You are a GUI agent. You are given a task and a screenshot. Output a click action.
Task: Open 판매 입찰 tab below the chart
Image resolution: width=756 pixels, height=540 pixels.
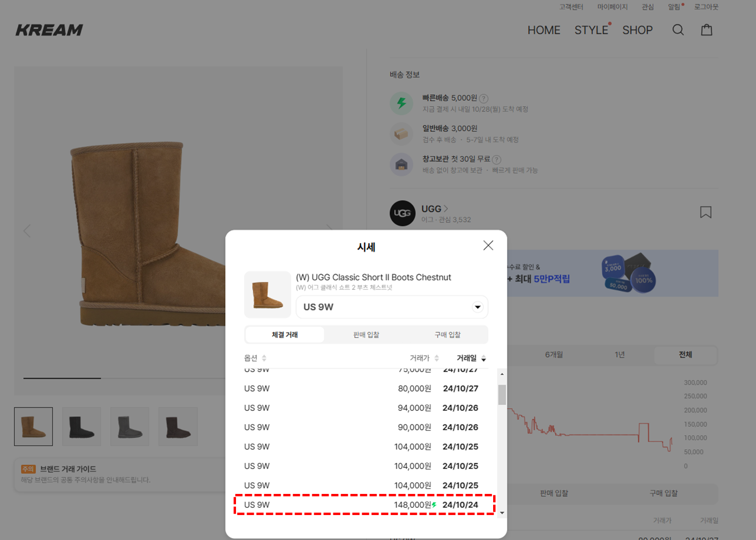point(554,493)
